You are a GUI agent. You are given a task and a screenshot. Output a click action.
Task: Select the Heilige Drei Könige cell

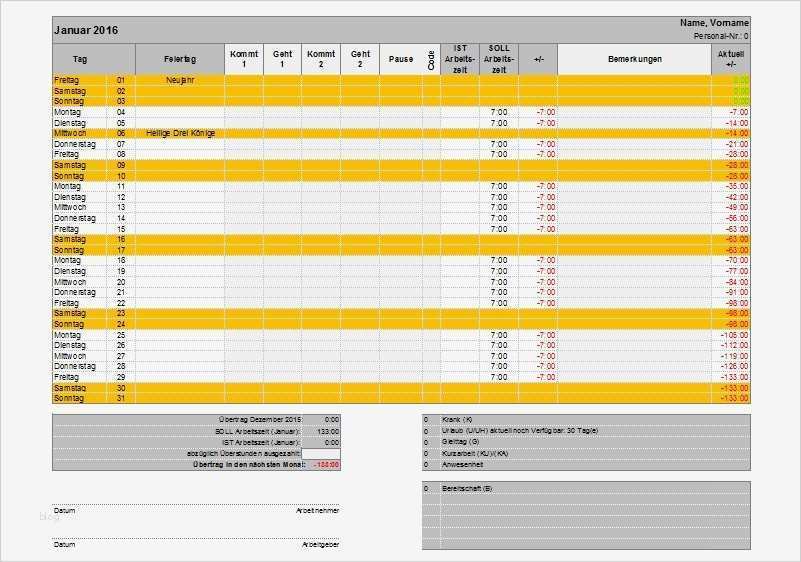[x=180, y=133]
